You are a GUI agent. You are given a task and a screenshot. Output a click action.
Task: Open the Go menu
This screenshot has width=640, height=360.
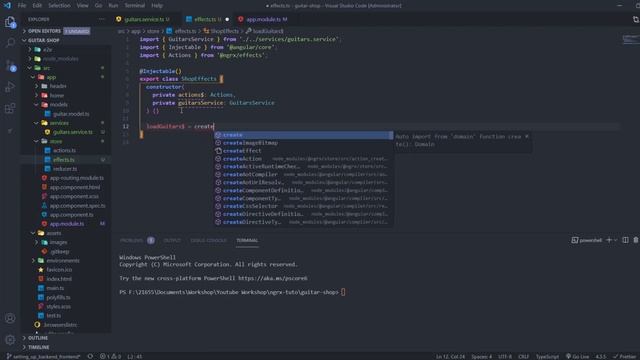click(98, 6)
